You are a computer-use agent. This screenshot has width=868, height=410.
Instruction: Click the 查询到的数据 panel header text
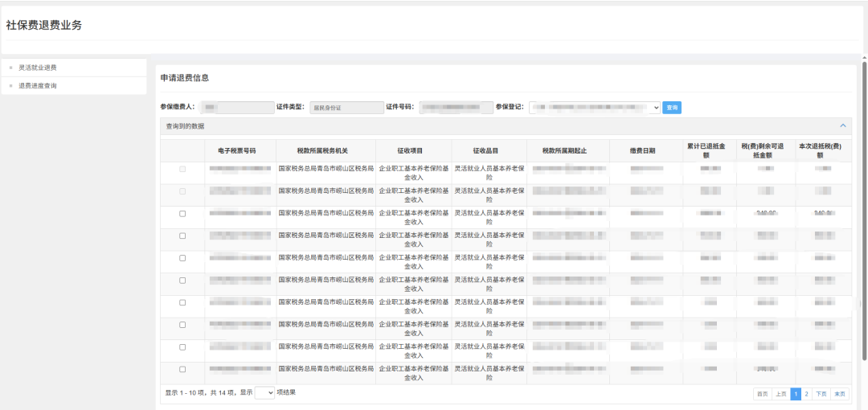(185, 126)
